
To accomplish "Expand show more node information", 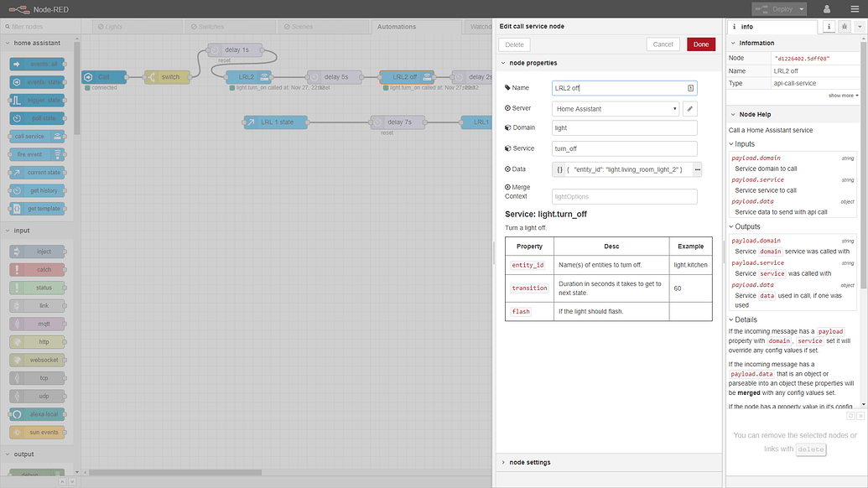I will pyautogui.click(x=843, y=96).
